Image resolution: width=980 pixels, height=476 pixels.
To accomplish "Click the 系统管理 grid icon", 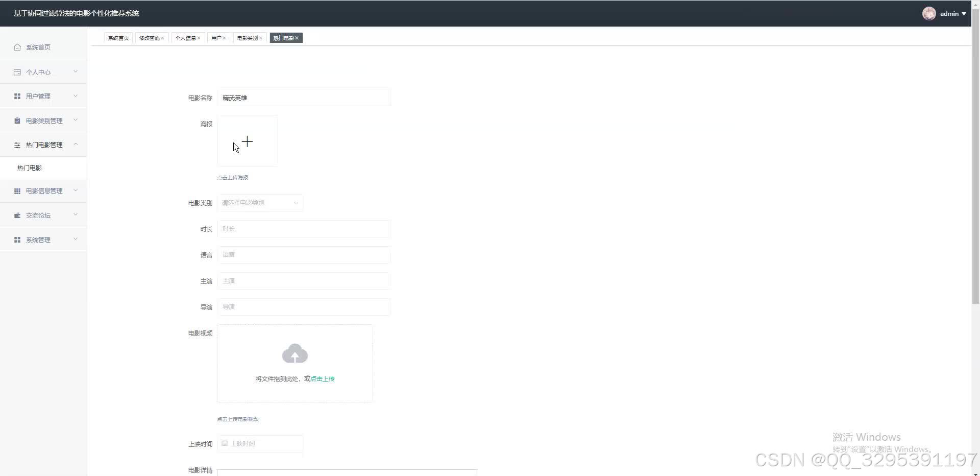I will tap(17, 240).
